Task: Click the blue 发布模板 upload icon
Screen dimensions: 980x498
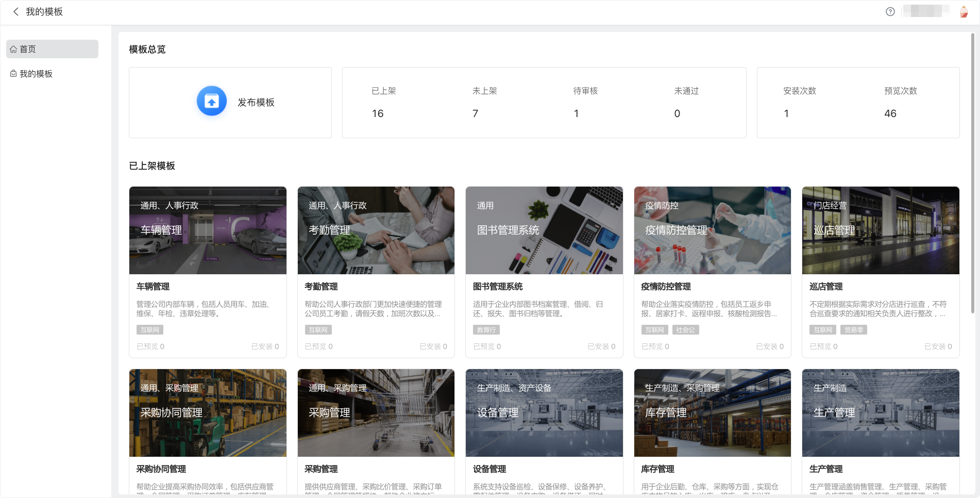Action: (x=212, y=102)
